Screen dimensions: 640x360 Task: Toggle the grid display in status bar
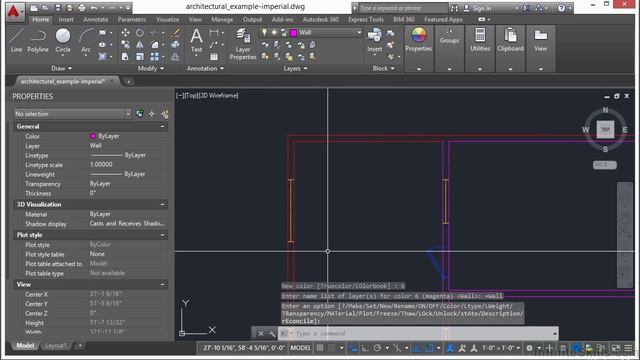(320, 348)
